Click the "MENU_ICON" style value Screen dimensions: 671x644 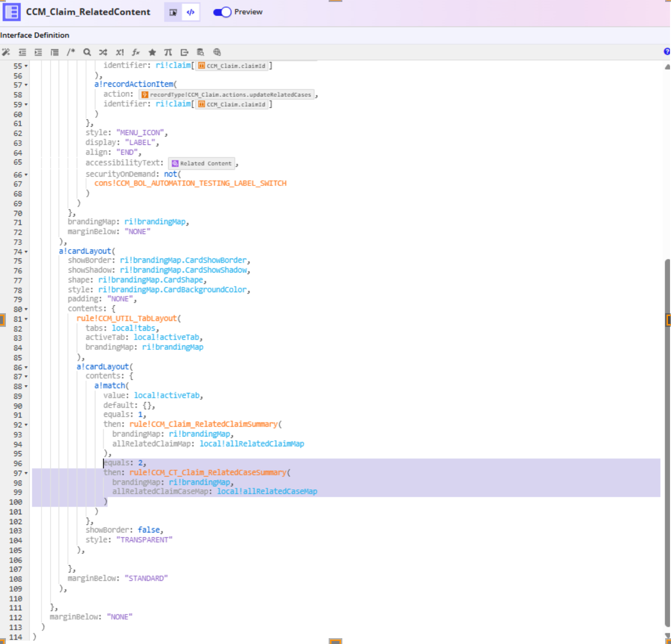[x=142, y=133]
